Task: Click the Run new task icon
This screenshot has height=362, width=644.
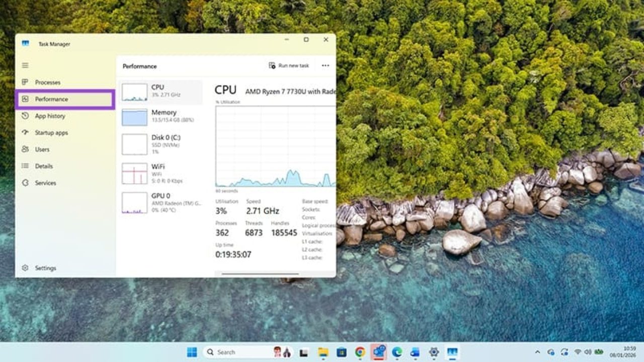Action: [x=272, y=65]
